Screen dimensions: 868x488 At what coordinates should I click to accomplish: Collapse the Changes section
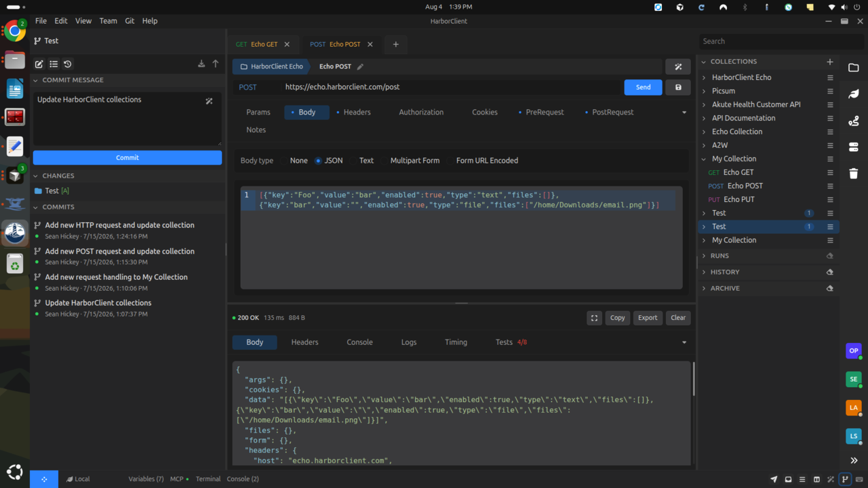pos(36,176)
